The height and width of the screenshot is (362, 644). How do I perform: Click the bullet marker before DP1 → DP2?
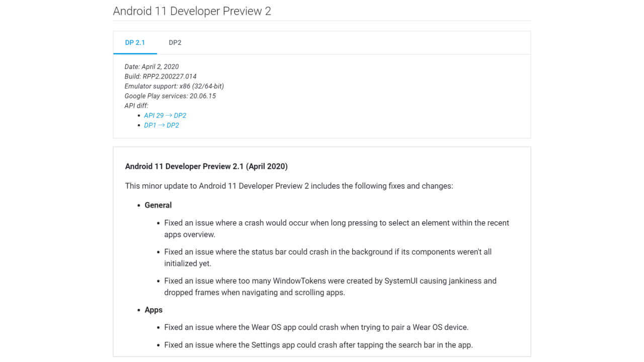pyautogui.click(x=139, y=125)
